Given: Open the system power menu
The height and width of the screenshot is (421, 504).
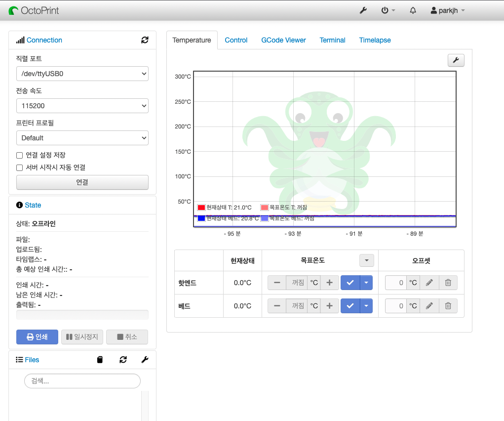Looking at the screenshot, I should pos(388,10).
